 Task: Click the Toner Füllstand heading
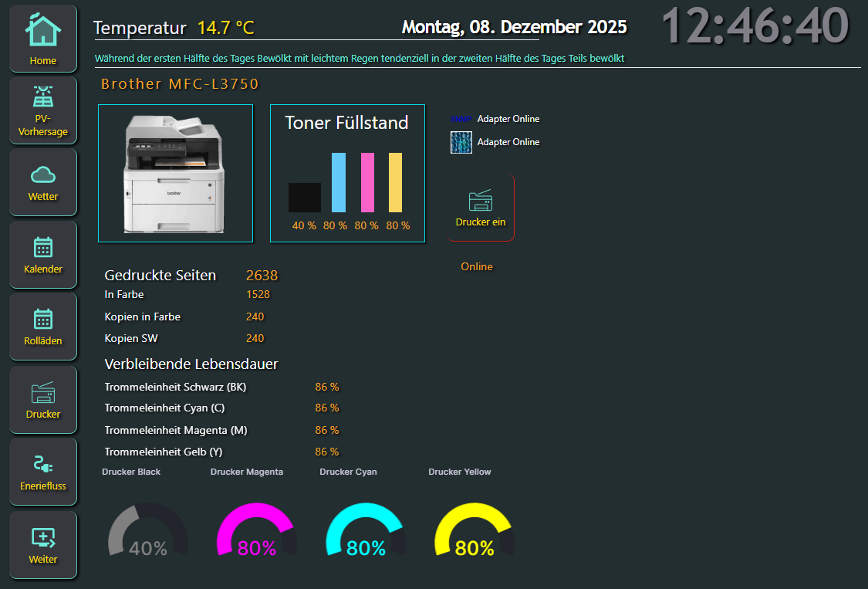pyautogui.click(x=346, y=123)
